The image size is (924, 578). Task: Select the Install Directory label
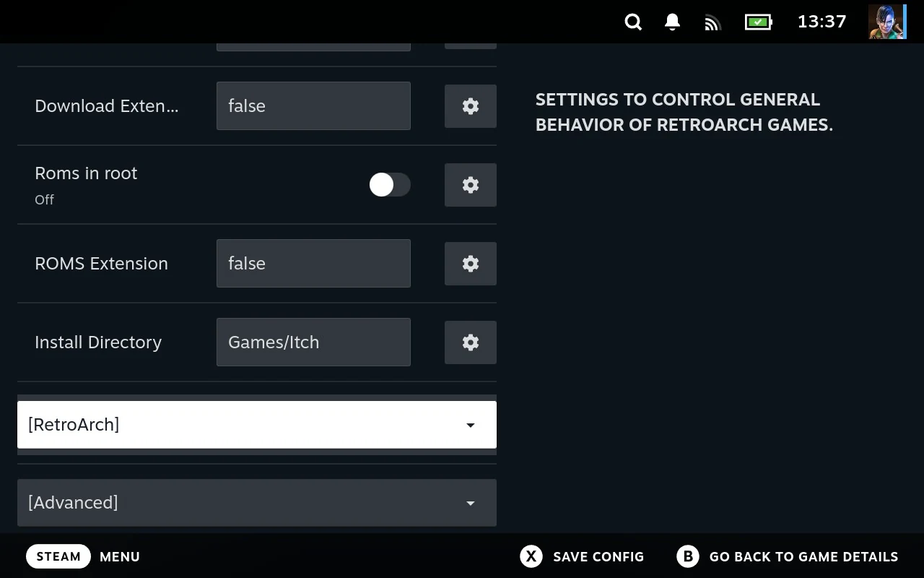[98, 342]
